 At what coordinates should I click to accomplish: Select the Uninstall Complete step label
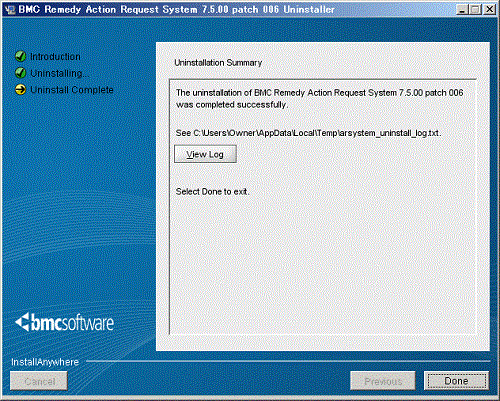pyautogui.click(x=72, y=90)
